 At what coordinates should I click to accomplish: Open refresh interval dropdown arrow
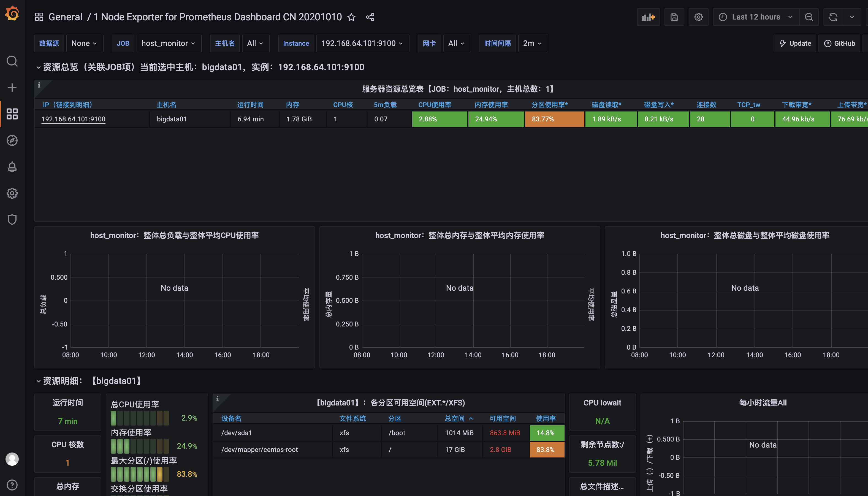pos(852,17)
